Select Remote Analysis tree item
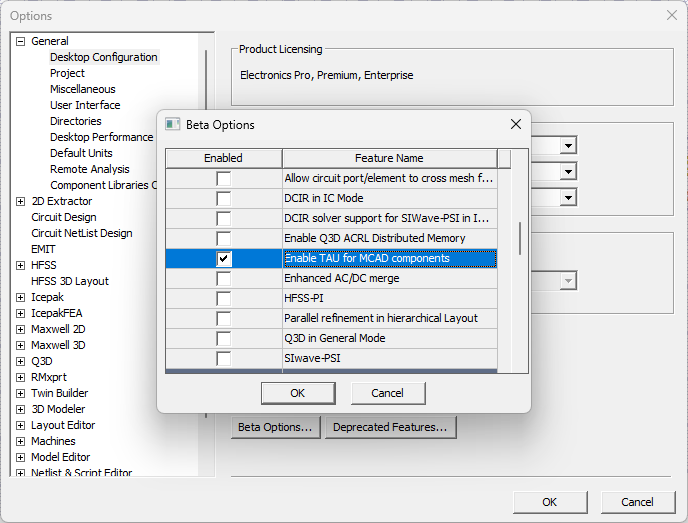The height and width of the screenshot is (523, 688). click(90, 169)
